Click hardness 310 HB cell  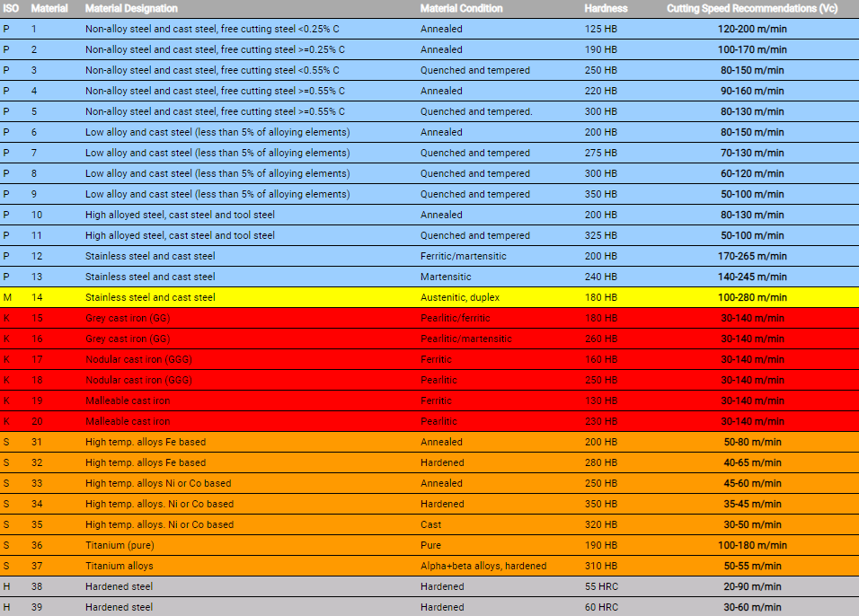pos(601,567)
